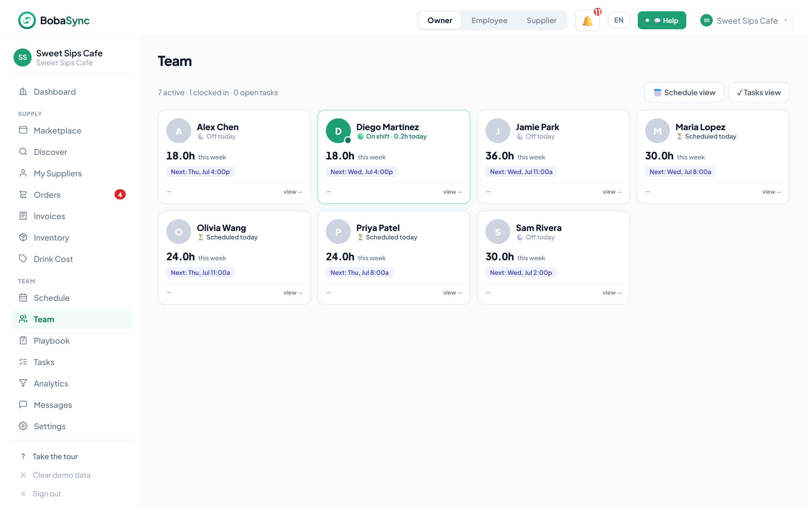Viewport: 812px width, 507px height.
Task: Click the green Help button
Action: [662, 21]
